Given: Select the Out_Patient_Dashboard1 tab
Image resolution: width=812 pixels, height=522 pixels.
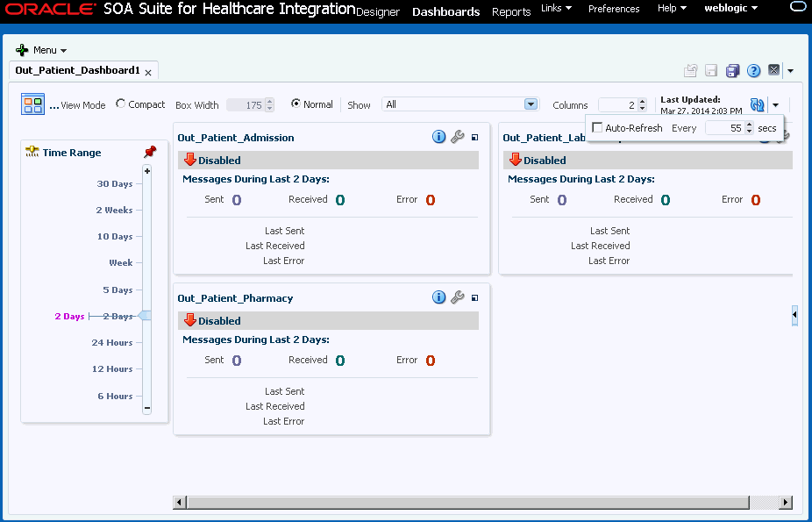Looking at the screenshot, I should pos(78,70).
